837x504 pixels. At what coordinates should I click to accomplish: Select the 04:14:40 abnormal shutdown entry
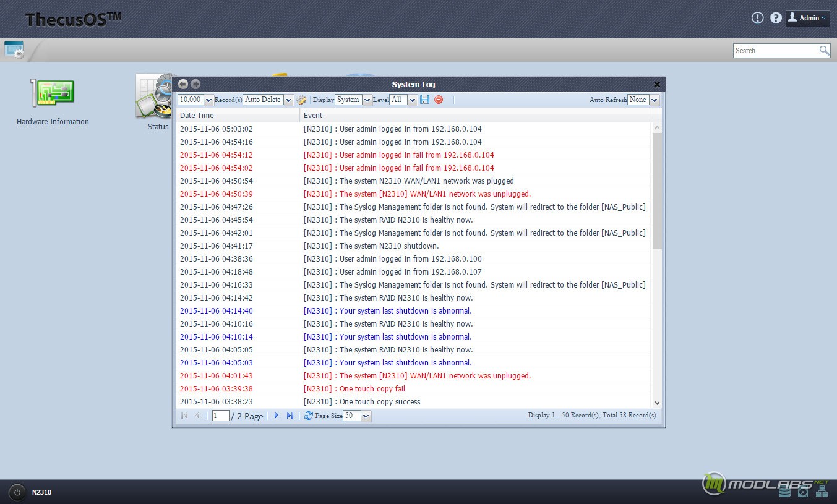coord(413,311)
